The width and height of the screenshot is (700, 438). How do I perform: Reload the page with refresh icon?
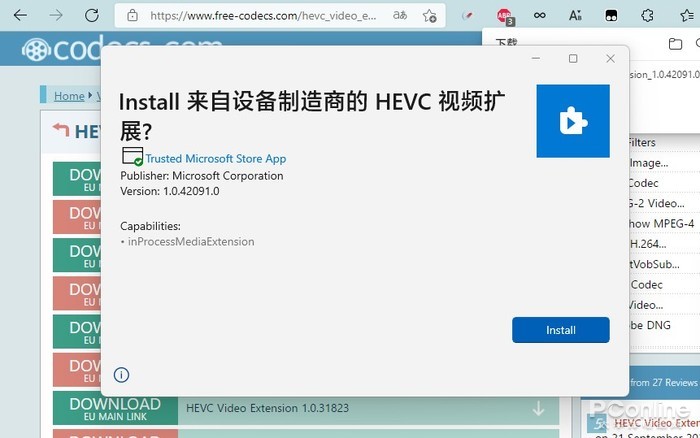[x=92, y=16]
